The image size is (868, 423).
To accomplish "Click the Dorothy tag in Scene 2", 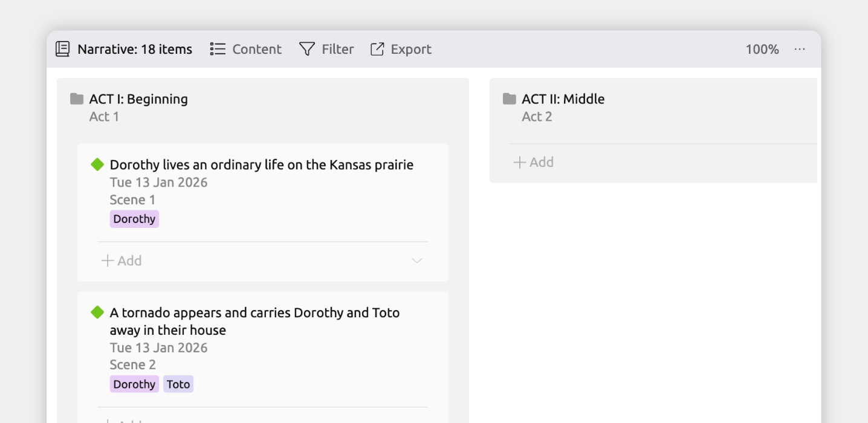I will tap(134, 384).
